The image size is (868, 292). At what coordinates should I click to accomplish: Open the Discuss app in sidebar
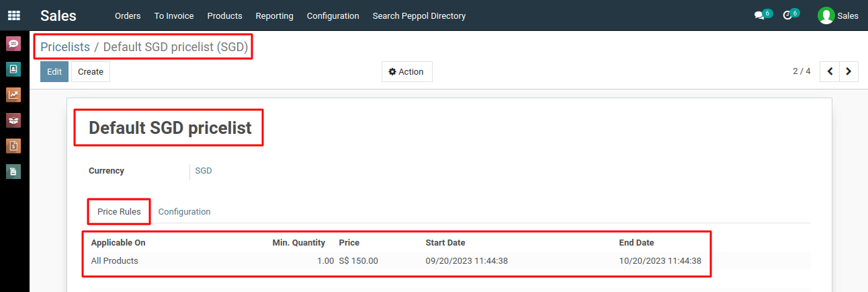[x=13, y=44]
